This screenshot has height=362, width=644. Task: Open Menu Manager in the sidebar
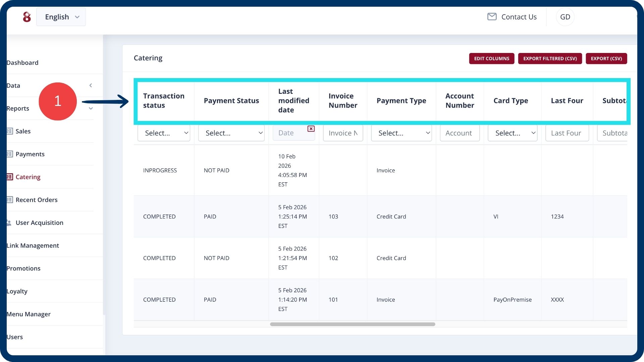(29, 314)
